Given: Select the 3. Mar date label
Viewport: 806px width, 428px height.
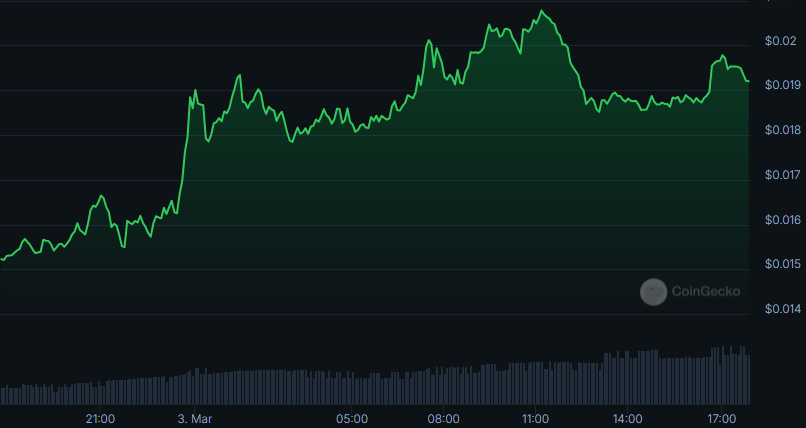Looking at the screenshot, I should tap(195, 418).
